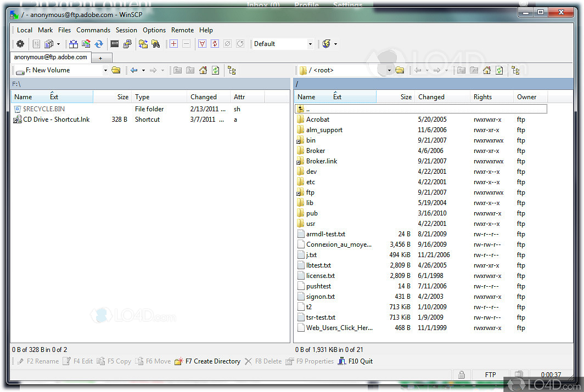Open the local drive F: dropdown
The height and width of the screenshot is (392, 584).
click(105, 70)
